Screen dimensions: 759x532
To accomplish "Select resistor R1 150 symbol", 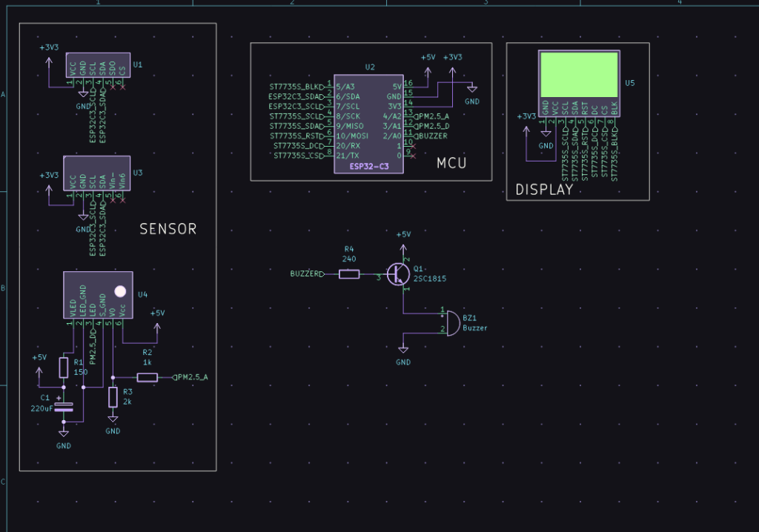I will pyautogui.click(x=64, y=368).
